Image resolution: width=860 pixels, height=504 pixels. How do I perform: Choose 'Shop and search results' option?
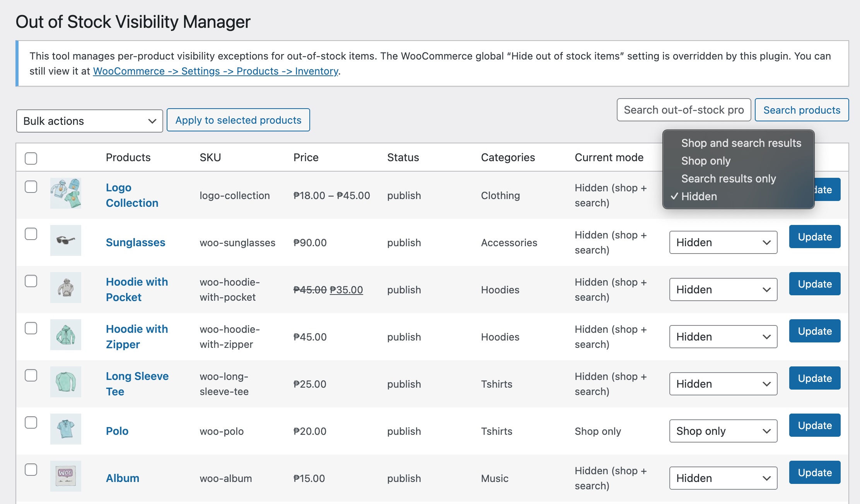pyautogui.click(x=741, y=143)
